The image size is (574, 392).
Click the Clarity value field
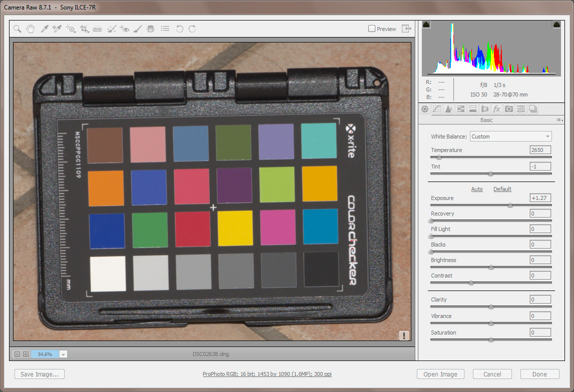(x=540, y=299)
